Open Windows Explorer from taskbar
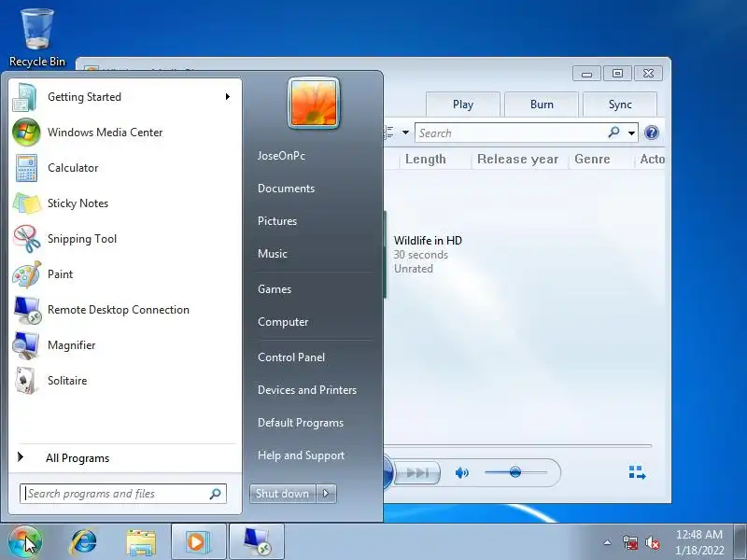The height and width of the screenshot is (560, 747). point(141,542)
